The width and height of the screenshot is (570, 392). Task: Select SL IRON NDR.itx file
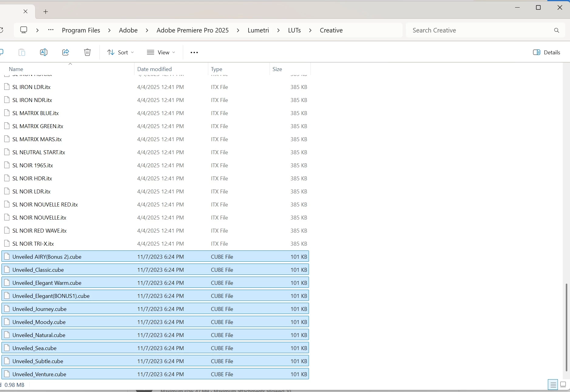click(155, 100)
